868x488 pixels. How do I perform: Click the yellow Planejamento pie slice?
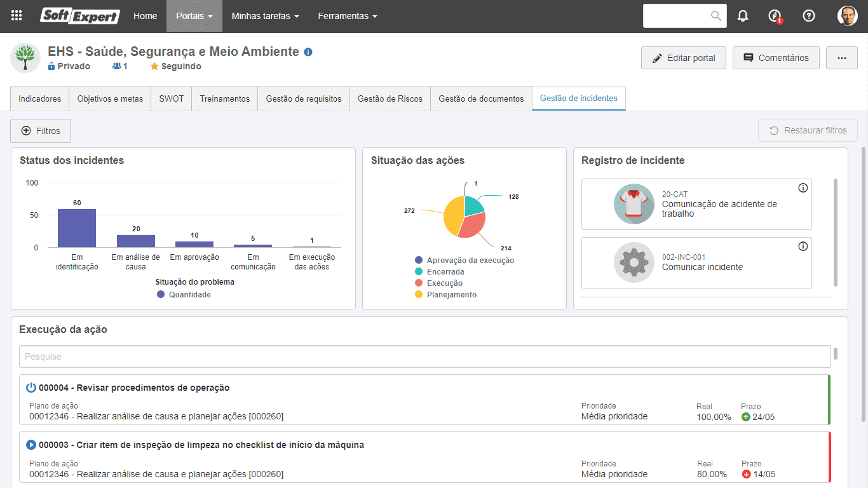(453, 217)
